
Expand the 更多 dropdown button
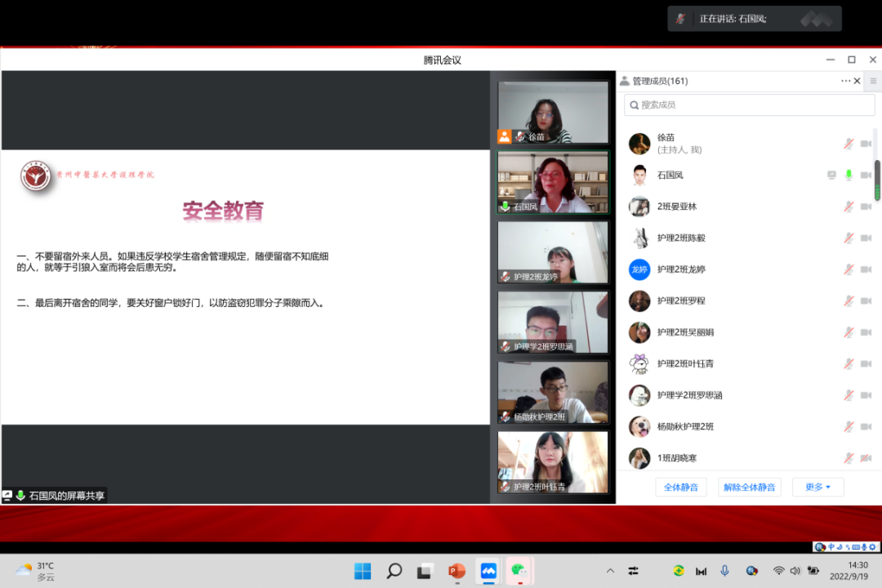click(x=817, y=488)
